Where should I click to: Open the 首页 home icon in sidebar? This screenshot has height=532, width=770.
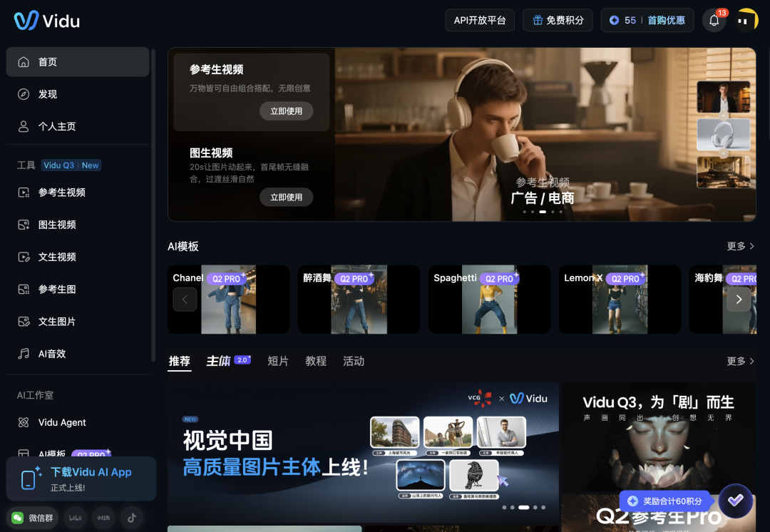(x=24, y=62)
